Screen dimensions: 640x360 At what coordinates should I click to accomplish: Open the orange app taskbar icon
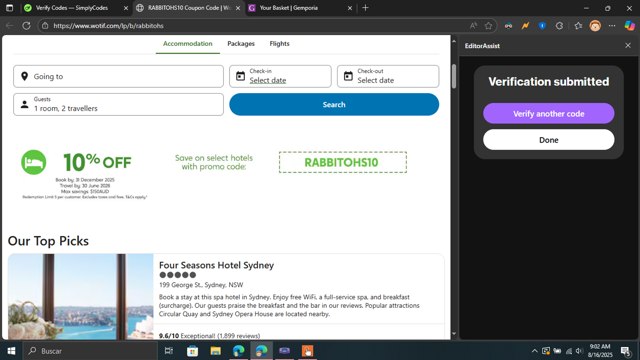pyautogui.click(x=307, y=351)
